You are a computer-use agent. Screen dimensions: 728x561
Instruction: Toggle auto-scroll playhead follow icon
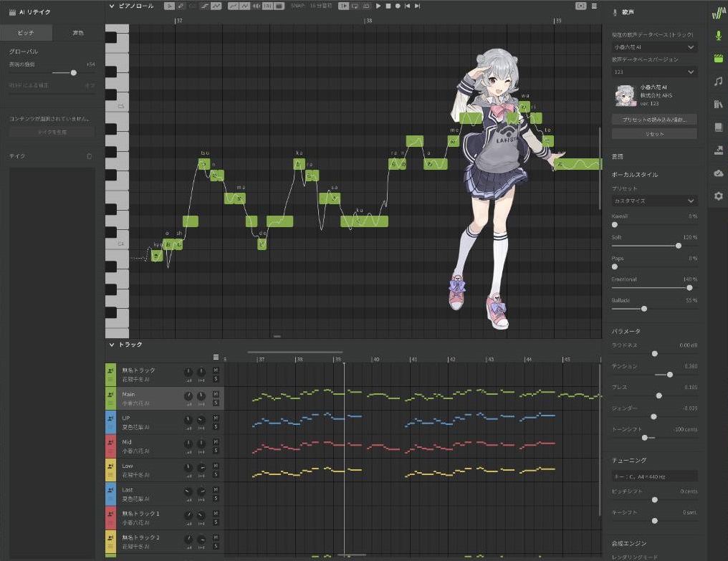(x=343, y=6)
